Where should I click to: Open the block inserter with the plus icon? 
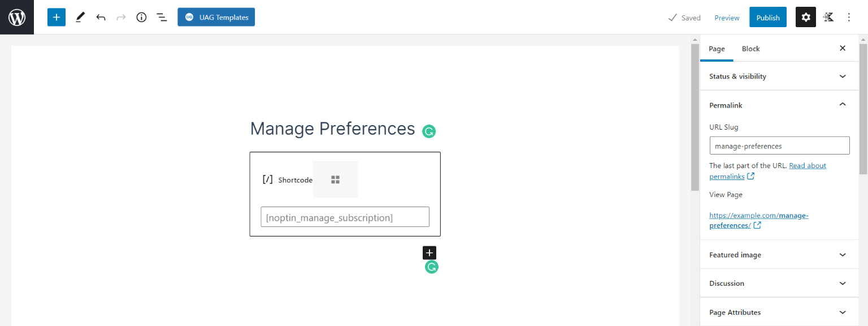pyautogui.click(x=56, y=17)
